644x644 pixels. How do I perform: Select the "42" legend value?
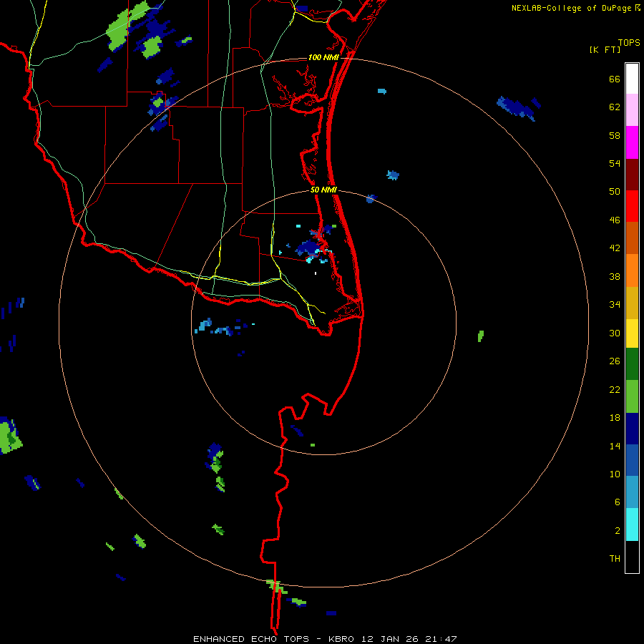click(615, 248)
